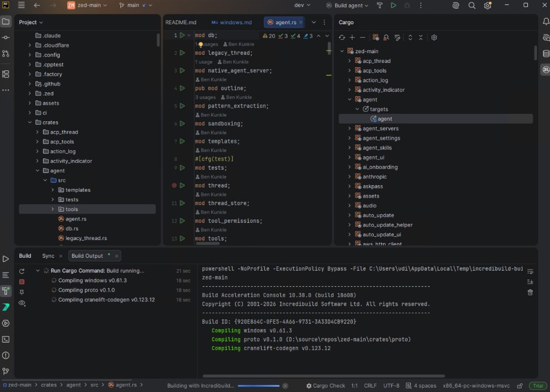
Task: Collapse the targets node in Cargo
Action: point(357,109)
